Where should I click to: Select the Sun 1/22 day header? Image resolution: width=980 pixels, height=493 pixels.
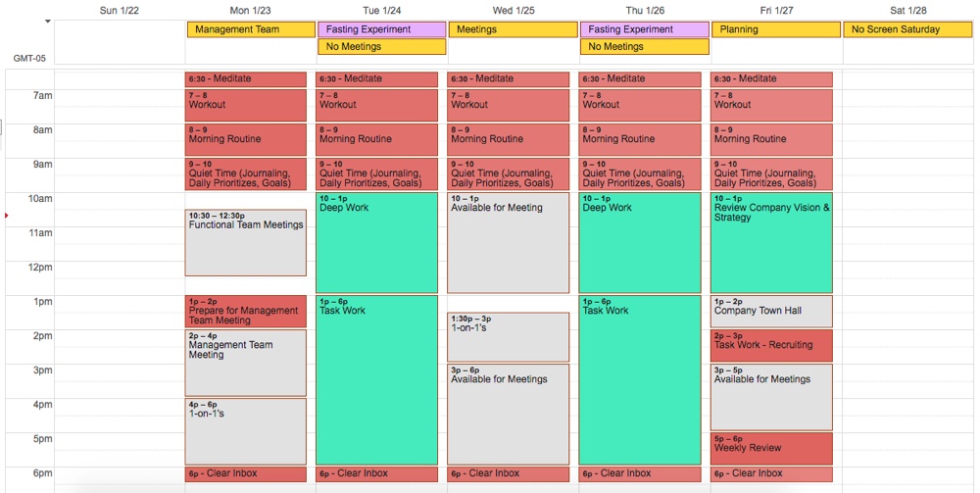(x=120, y=10)
